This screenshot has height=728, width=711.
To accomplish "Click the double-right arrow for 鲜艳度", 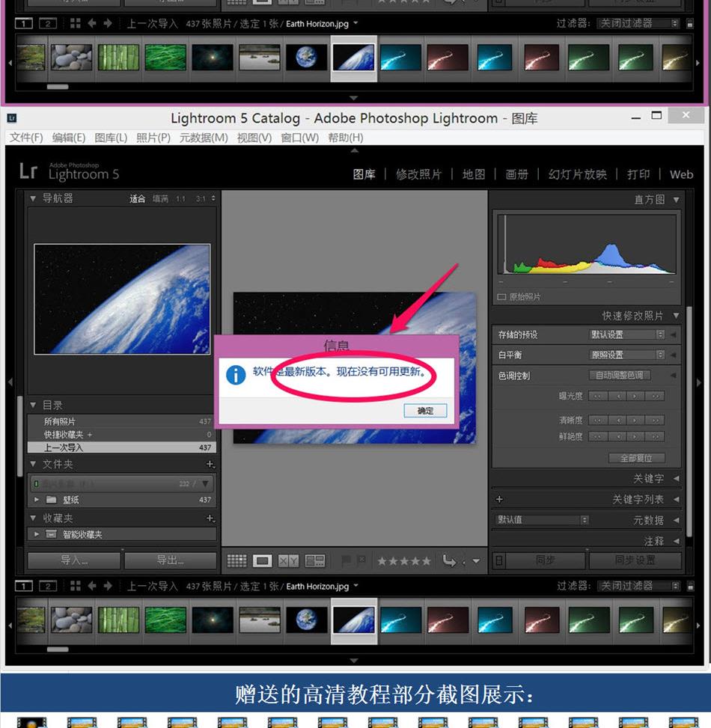I will pyautogui.click(x=656, y=436).
